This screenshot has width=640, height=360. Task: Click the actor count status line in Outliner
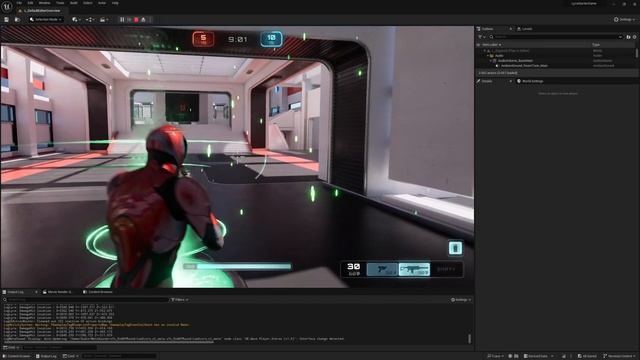[x=498, y=73]
